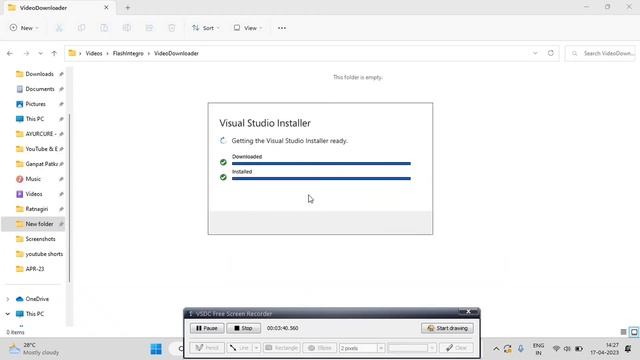The image size is (640, 360).
Task: Click the Paste icon in Explorer toolbar
Action: tap(104, 28)
